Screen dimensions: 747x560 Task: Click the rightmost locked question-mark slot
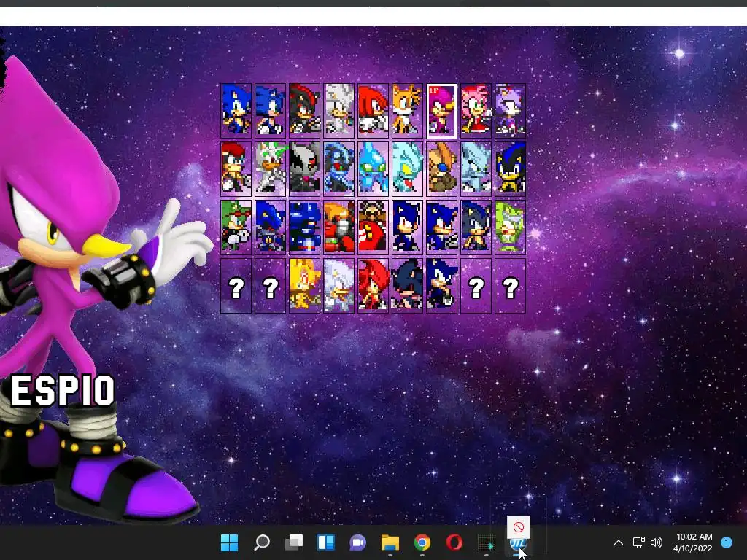[510, 286]
